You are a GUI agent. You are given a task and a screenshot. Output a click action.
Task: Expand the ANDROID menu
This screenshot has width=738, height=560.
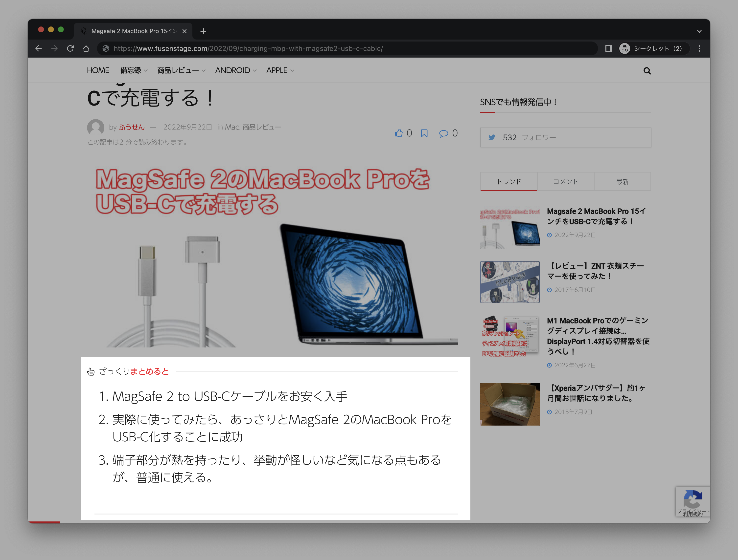[235, 70]
